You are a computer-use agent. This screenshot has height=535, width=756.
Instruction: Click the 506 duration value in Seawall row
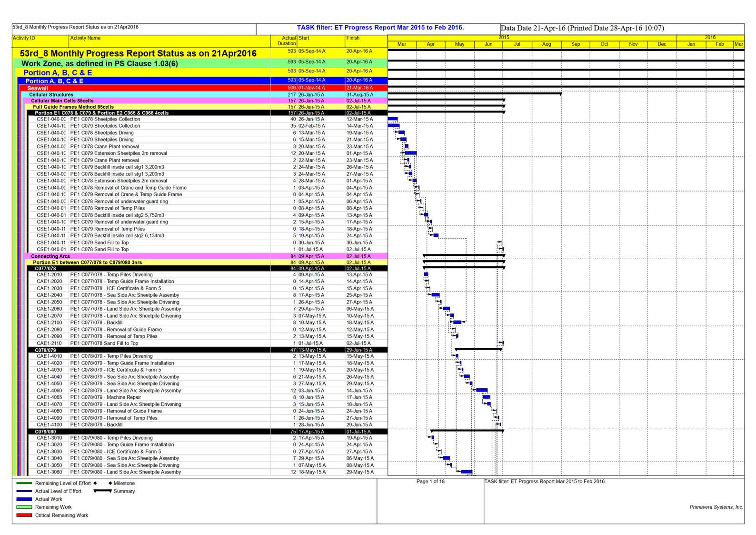(291, 88)
